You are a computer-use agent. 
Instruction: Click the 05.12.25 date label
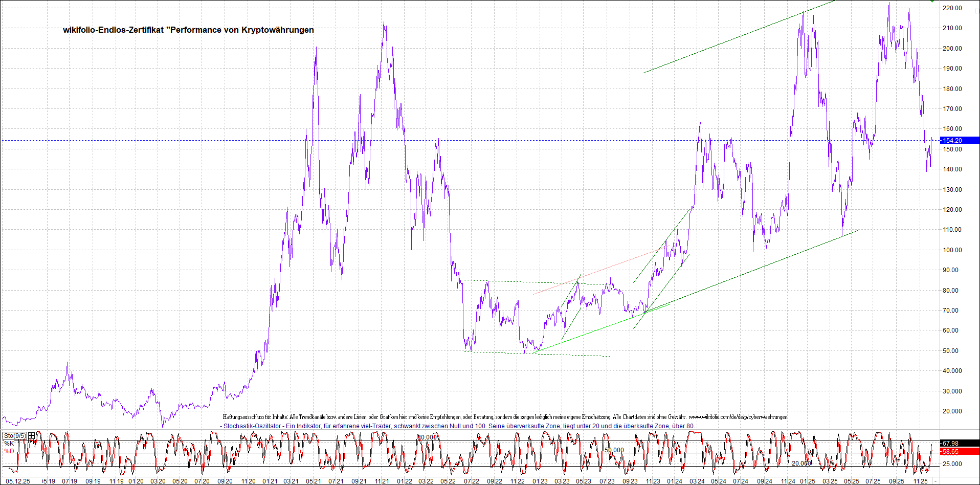point(17,481)
